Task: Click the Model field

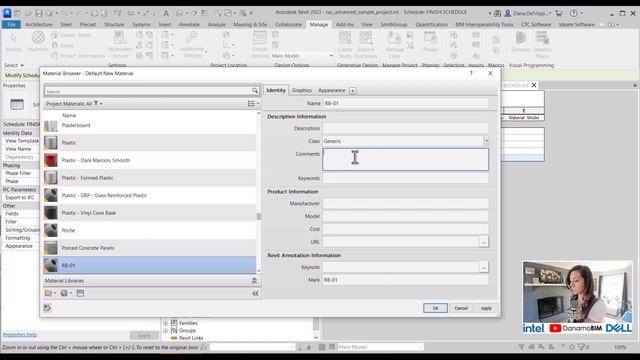Action: click(x=405, y=216)
